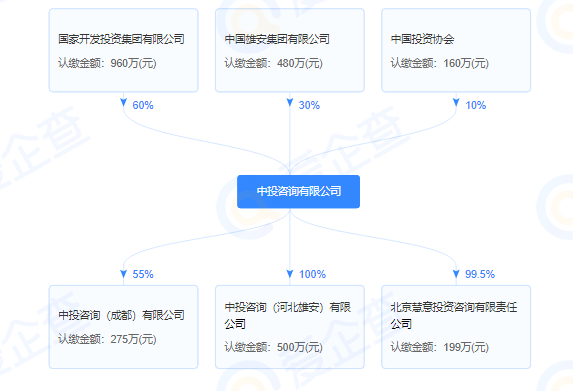The image size is (573, 391).
Task: Click the arrow beside 30%
Action: [290, 103]
